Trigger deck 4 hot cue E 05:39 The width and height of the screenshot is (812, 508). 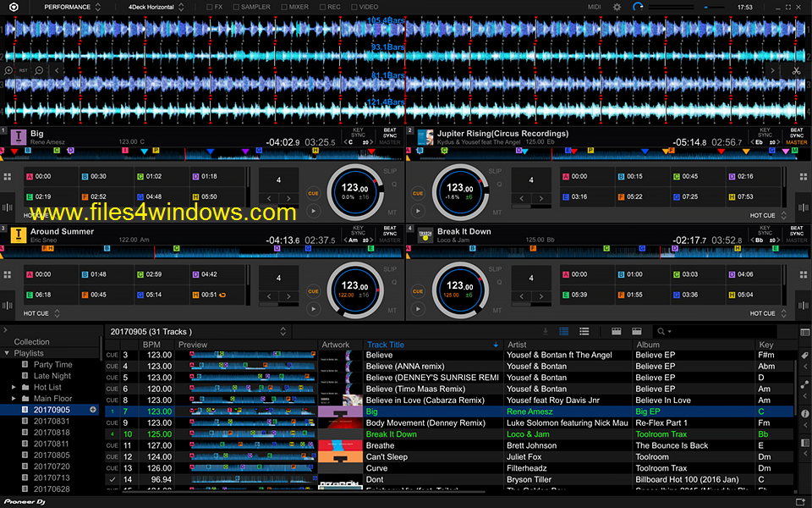coord(587,295)
